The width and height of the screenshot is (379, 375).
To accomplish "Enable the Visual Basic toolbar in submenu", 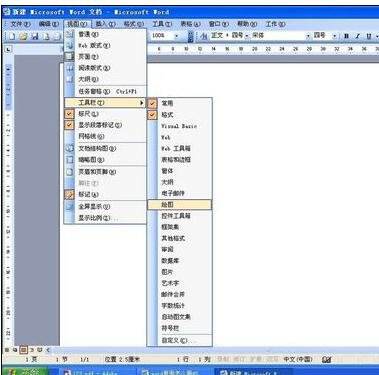I will [180, 126].
